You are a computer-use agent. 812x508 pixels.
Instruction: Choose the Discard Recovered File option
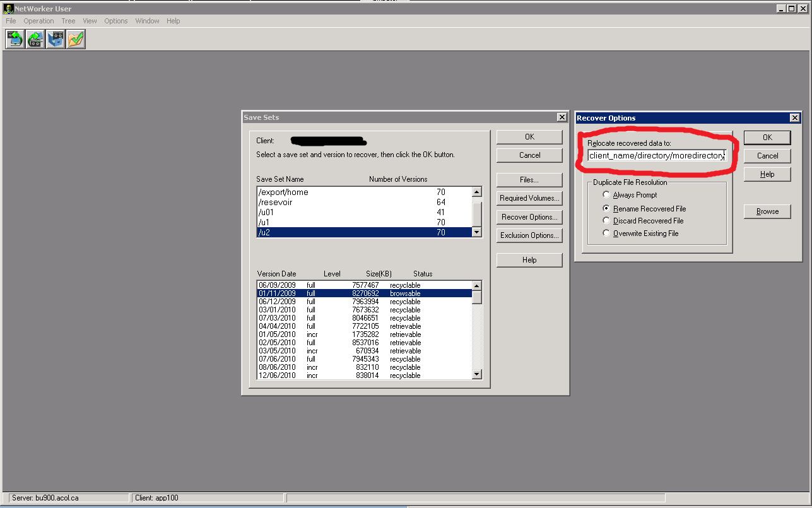click(607, 221)
